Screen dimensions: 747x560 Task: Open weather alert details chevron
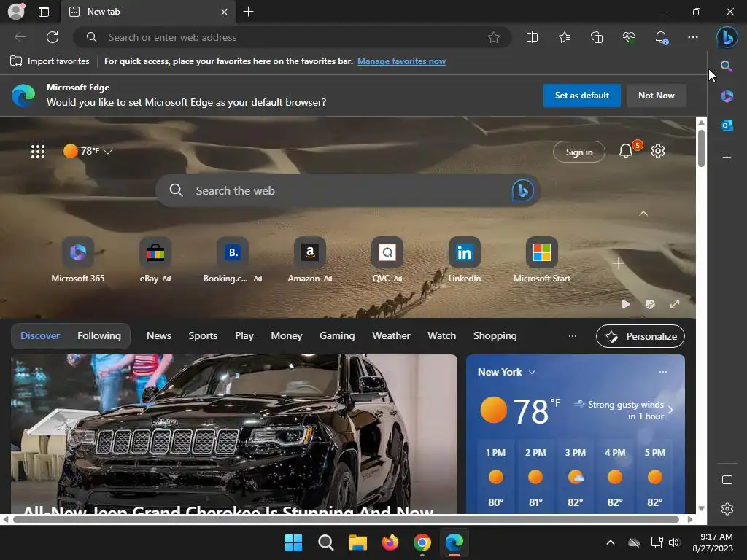point(670,410)
